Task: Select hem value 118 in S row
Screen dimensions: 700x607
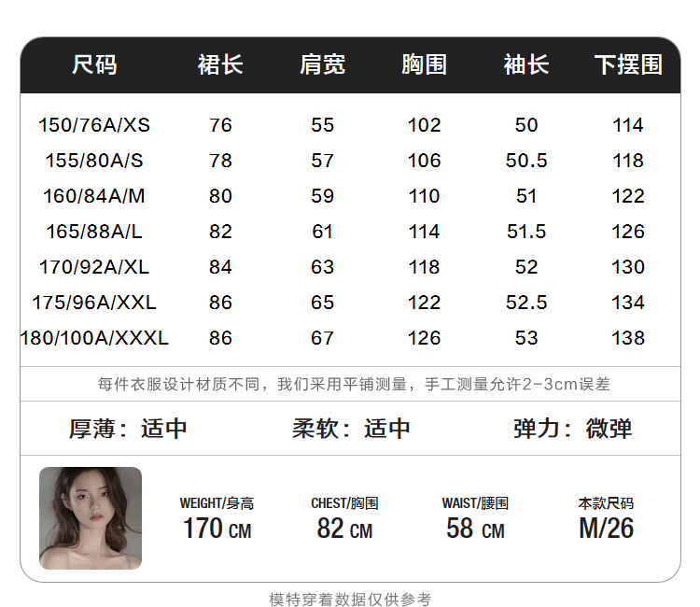Action: [x=628, y=161]
